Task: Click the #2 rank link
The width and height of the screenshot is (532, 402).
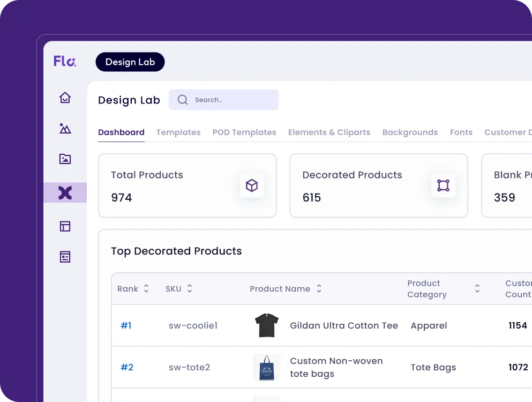Action: coord(127,367)
